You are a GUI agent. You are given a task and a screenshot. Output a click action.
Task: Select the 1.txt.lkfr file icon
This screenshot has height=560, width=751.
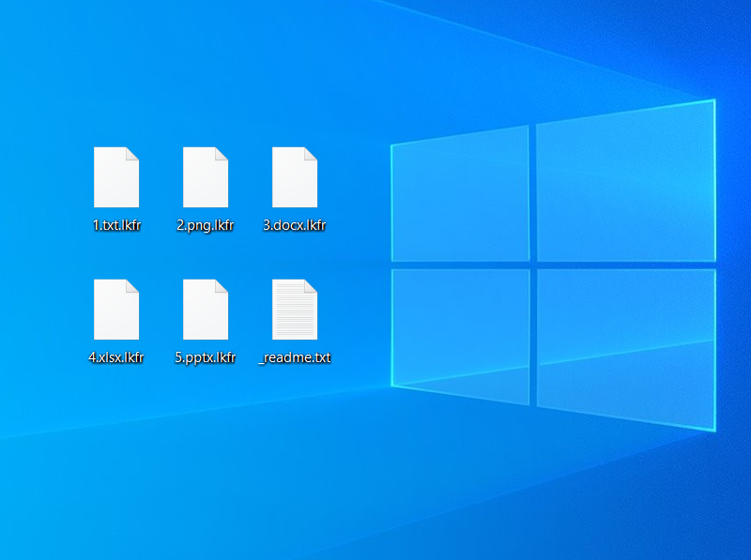click(116, 178)
